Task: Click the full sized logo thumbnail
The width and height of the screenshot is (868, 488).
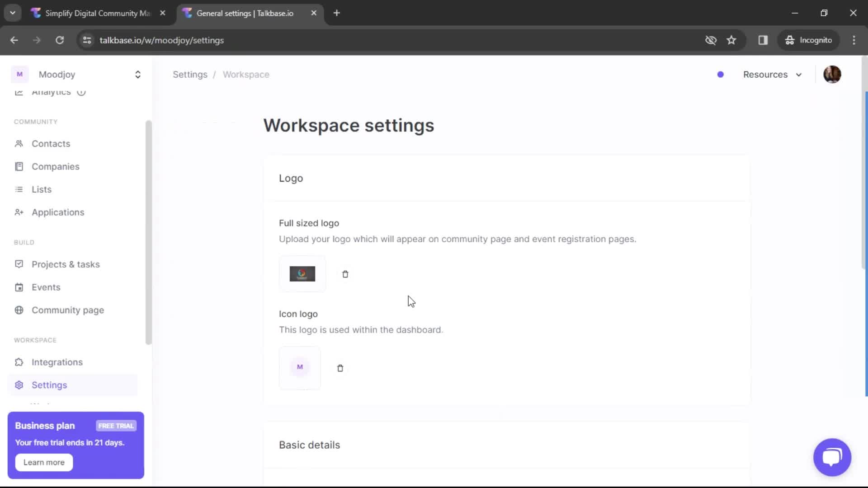Action: click(x=302, y=273)
